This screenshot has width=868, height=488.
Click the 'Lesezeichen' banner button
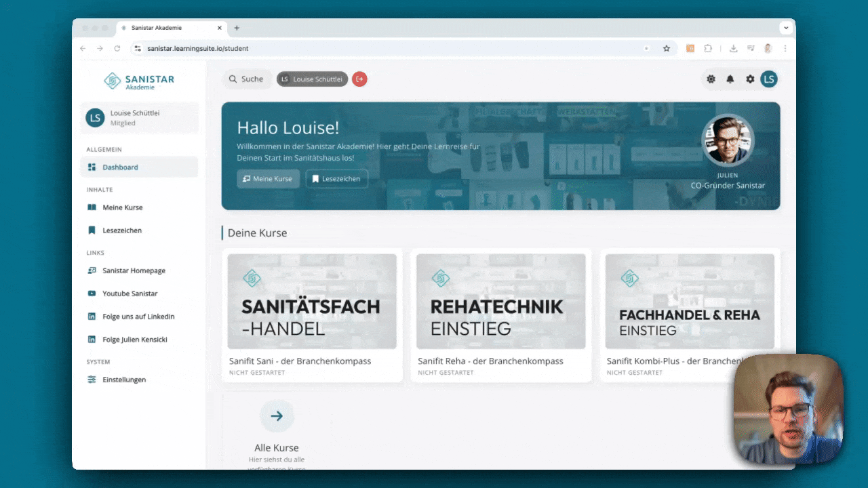(x=337, y=179)
